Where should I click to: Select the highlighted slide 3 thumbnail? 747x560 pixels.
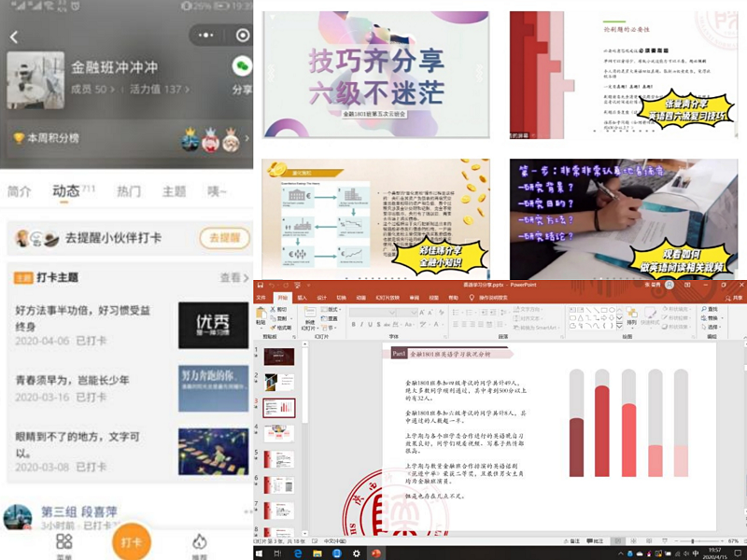pos(280,408)
